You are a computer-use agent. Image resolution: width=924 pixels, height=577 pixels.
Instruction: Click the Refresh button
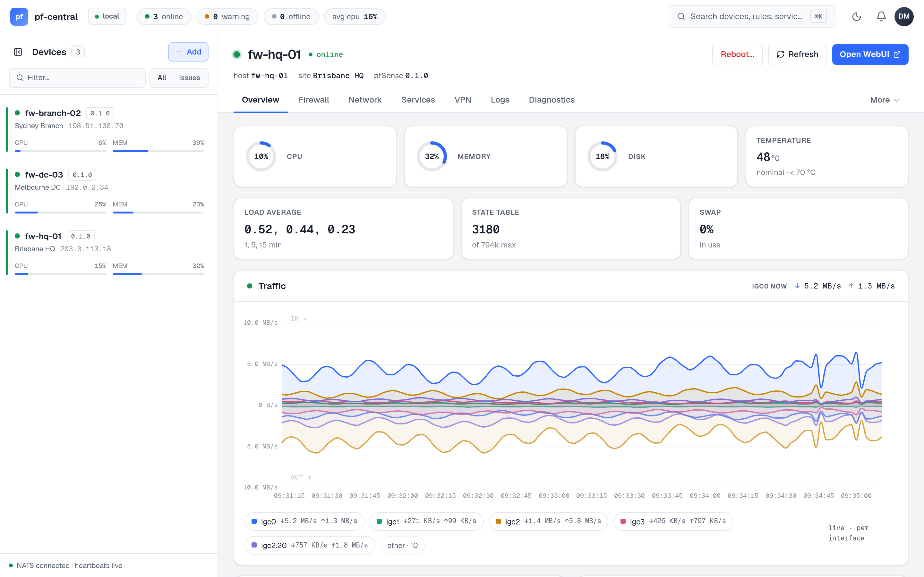[x=797, y=54]
